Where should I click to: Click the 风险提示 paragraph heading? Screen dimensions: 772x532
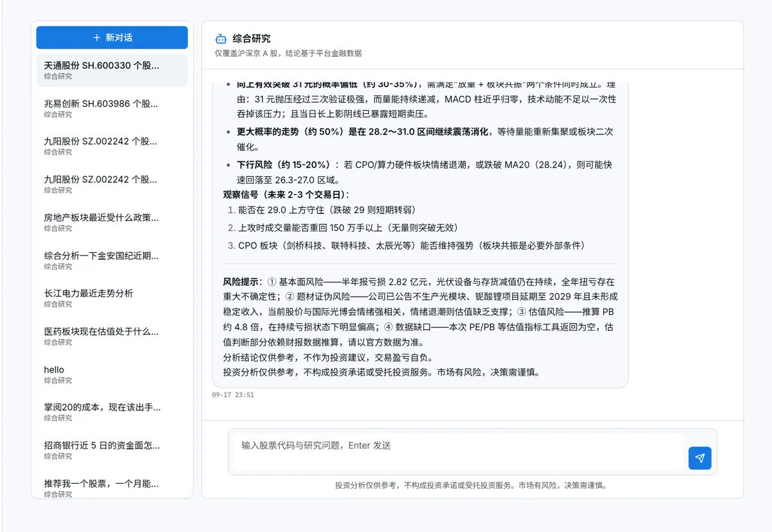pyautogui.click(x=243, y=282)
